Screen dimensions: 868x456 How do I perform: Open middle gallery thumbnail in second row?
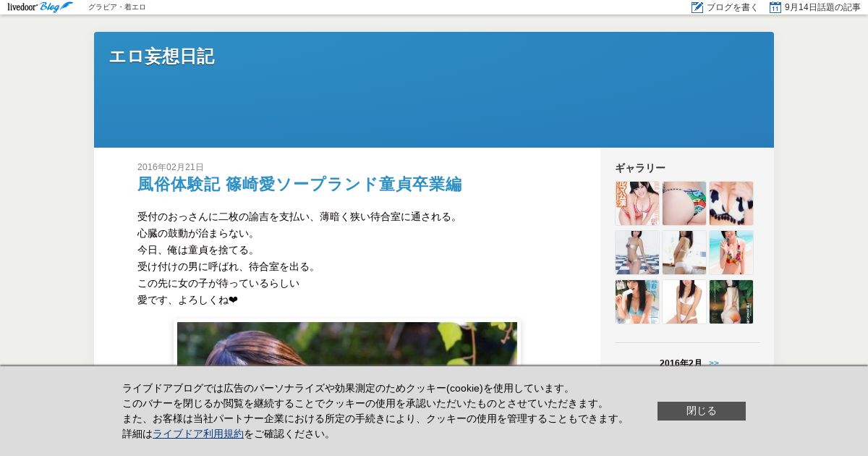[684, 253]
